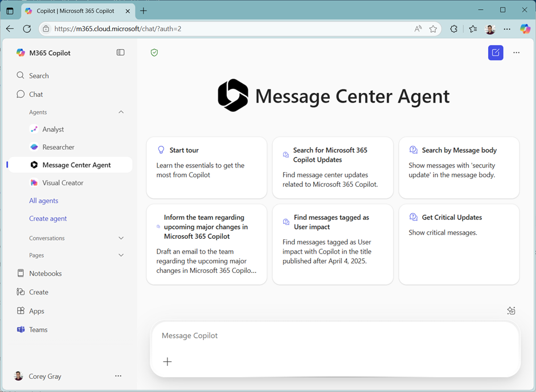Image resolution: width=536 pixels, height=392 pixels.
Task: Toggle the sidebar collapse panel icon
Action: pyautogui.click(x=120, y=52)
